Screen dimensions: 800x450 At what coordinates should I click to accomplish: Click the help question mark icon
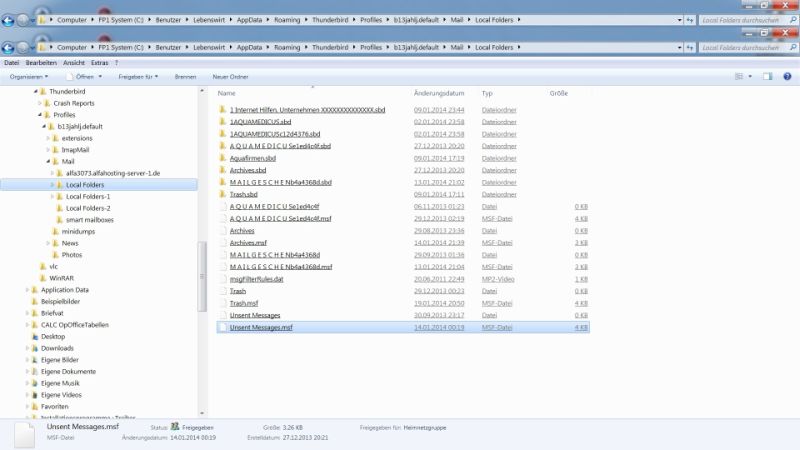click(787, 77)
